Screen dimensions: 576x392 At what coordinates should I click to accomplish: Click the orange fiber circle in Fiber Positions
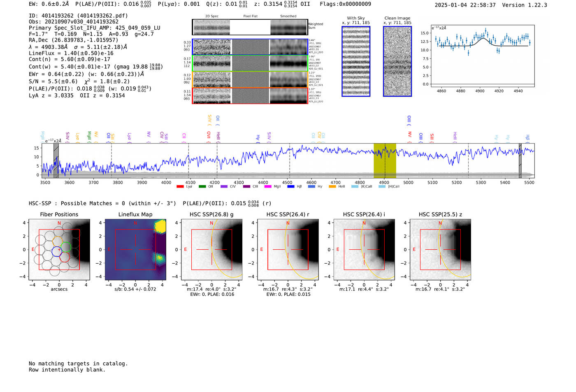58,241
